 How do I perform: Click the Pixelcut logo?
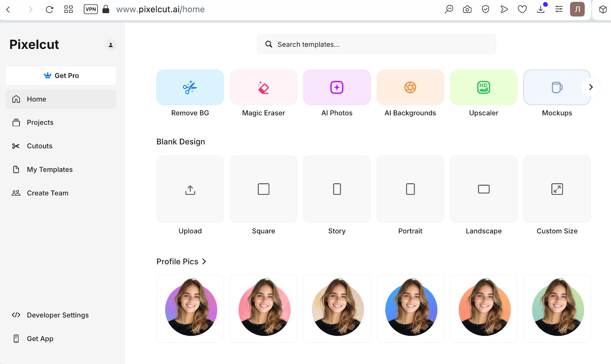click(x=34, y=45)
